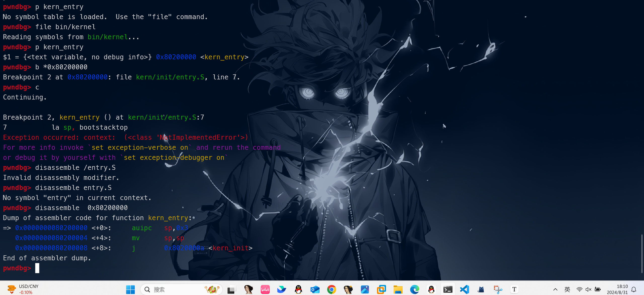This screenshot has width=644, height=295.
Task: Click the taskbar search box labeled 搜索
Action: (181, 289)
